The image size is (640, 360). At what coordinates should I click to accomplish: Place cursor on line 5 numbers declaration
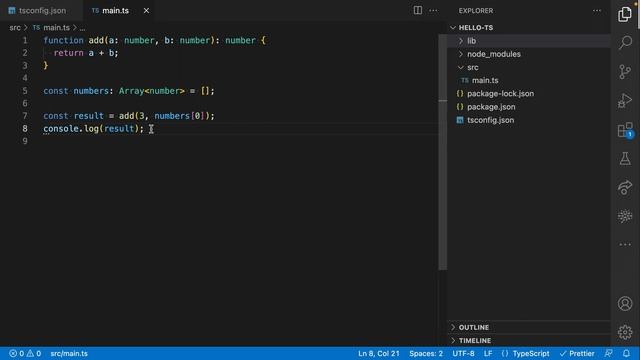pos(129,91)
